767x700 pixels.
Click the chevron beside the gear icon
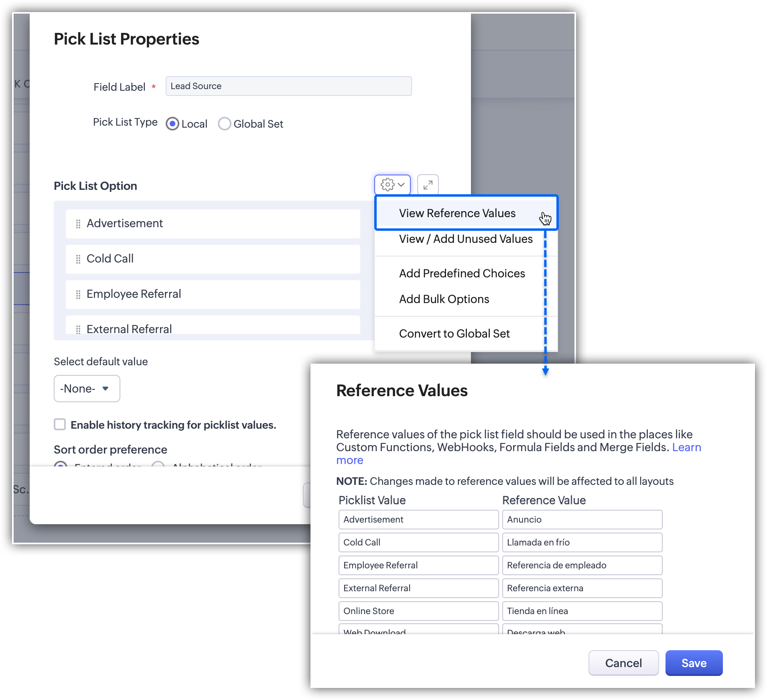coord(401,185)
